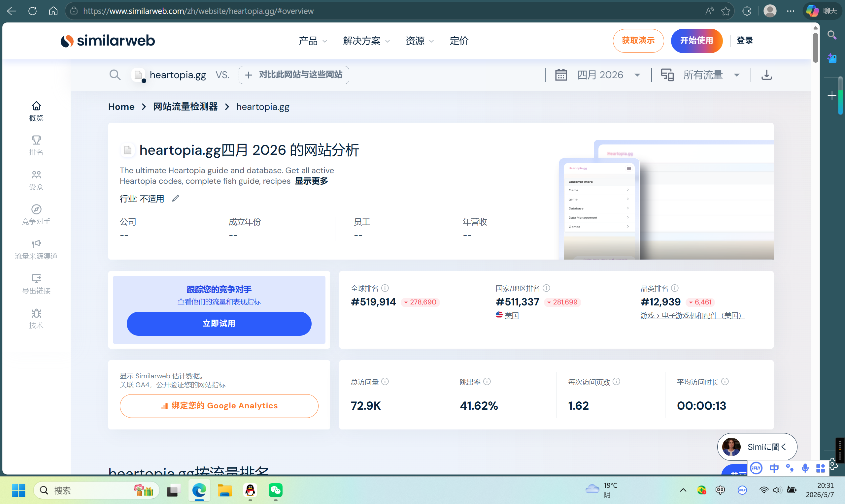Open the browser profile avatar
The width and height of the screenshot is (845, 504).
770,11
